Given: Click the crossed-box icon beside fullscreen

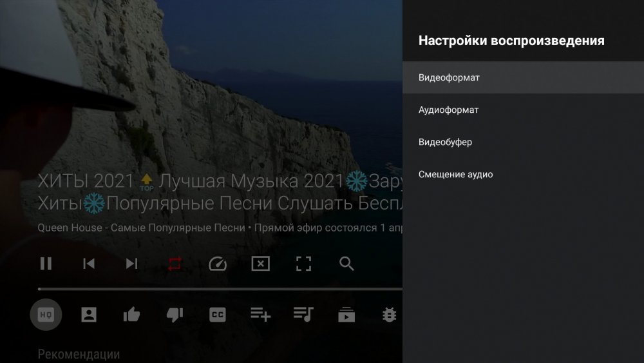Looking at the screenshot, I should (260, 264).
